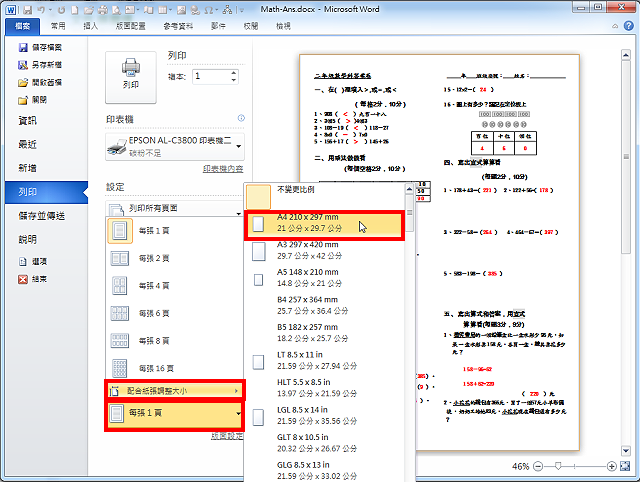The image size is (640, 482).
Task: Open the 檔案 File tab
Action: coord(22,27)
